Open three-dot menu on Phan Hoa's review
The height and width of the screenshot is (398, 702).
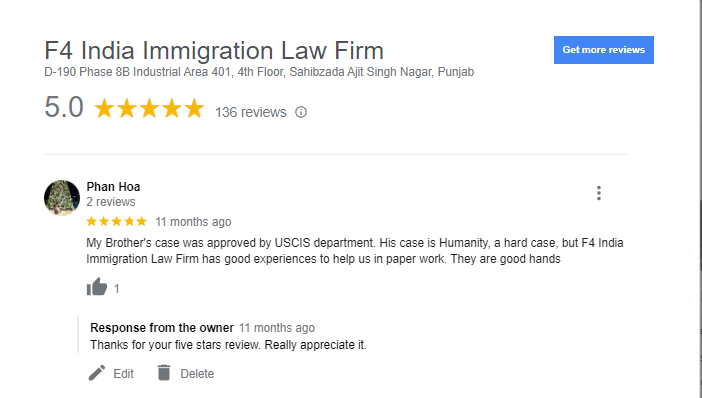(x=599, y=193)
